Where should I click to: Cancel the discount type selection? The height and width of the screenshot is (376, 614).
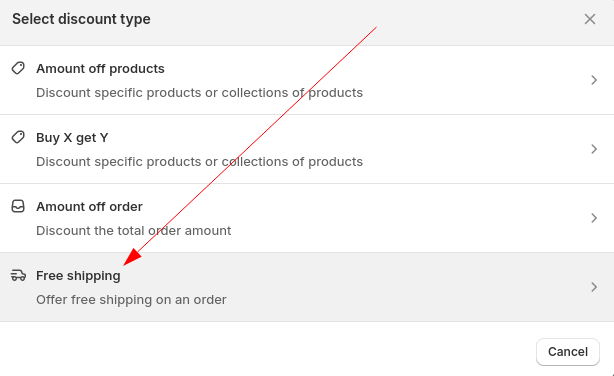[568, 352]
